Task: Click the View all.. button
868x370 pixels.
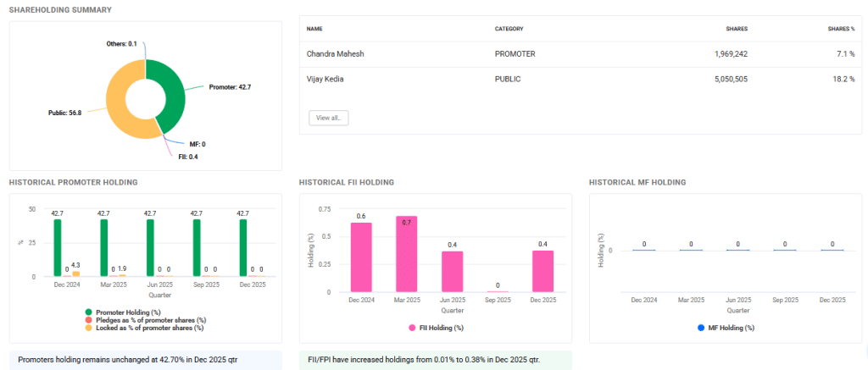Action: click(x=329, y=118)
